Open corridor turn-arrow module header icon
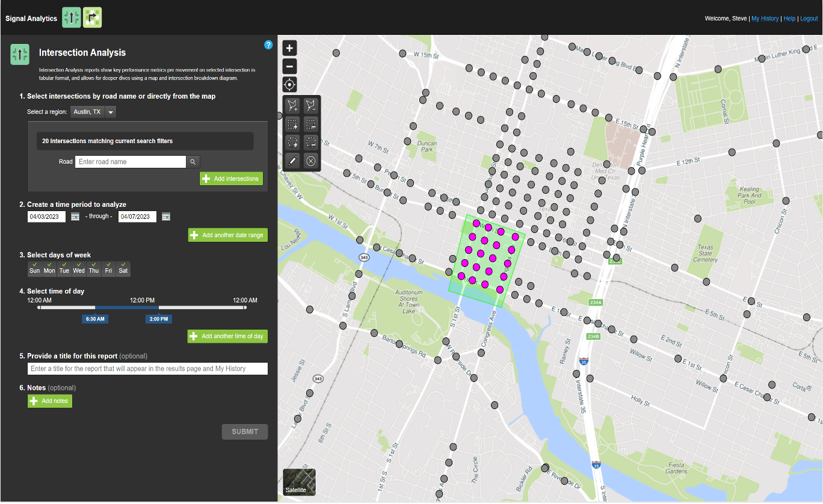 pyautogui.click(x=92, y=18)
